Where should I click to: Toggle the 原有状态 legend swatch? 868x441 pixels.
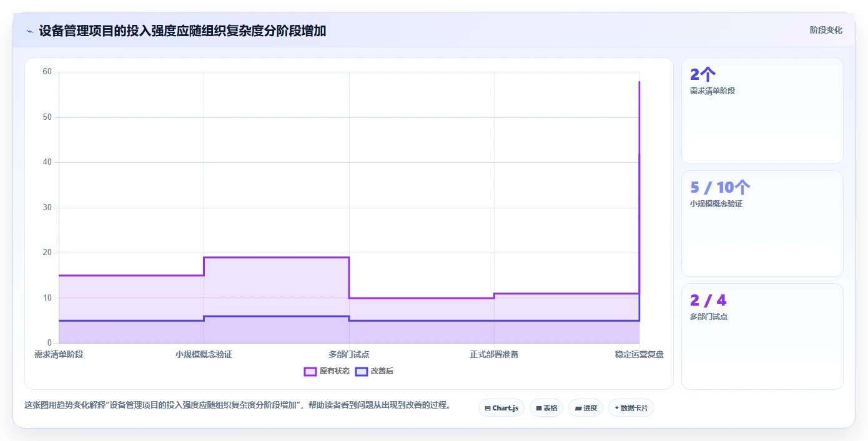point(310,371)
